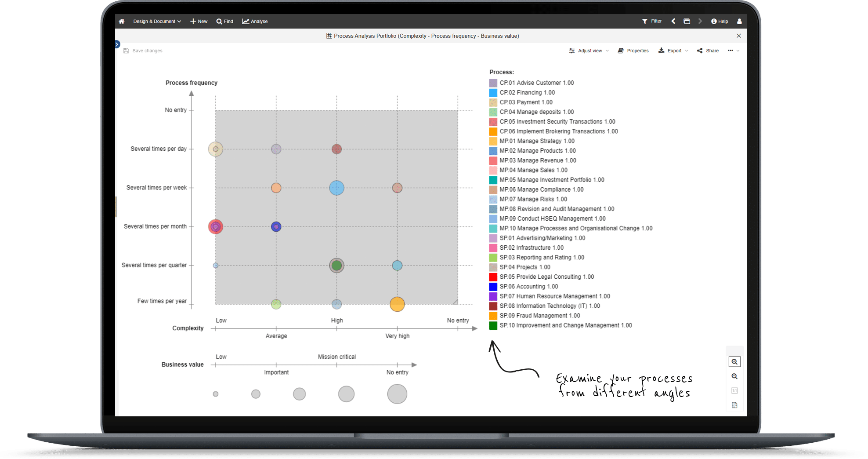The width and height of the screenshot is (868, 459).
Task: Click the Home icon in the toolbar
Action: click(122, 21)
